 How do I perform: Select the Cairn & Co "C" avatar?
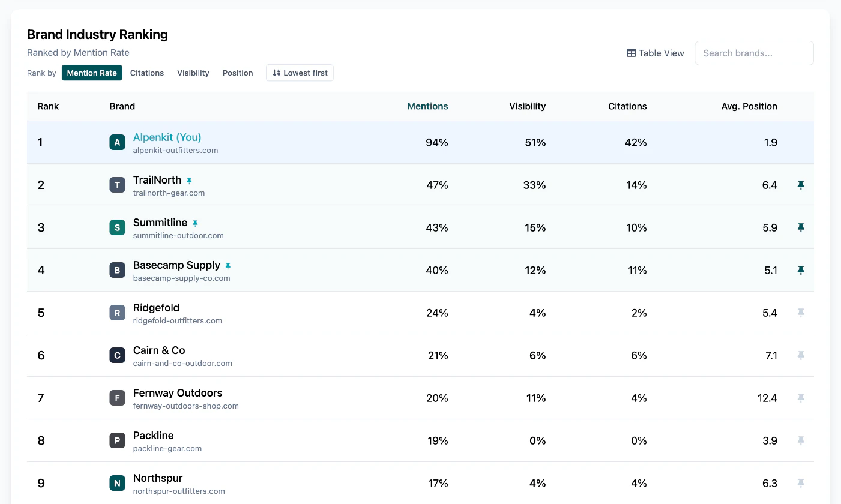[117, 355]
